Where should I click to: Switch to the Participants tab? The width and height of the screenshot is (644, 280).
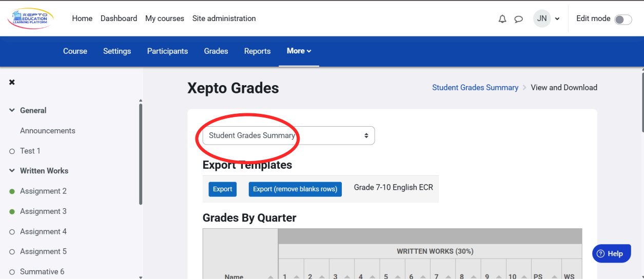click(167, 51)
